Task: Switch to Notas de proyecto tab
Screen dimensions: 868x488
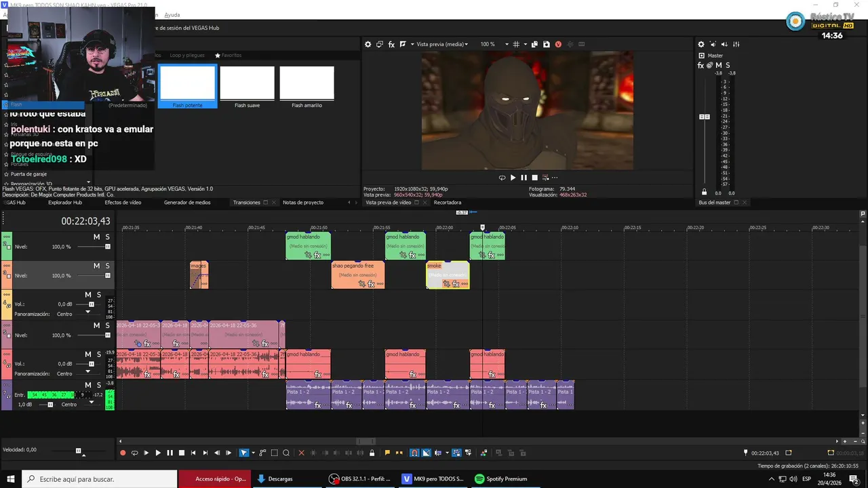Action: tap(303, 203)
